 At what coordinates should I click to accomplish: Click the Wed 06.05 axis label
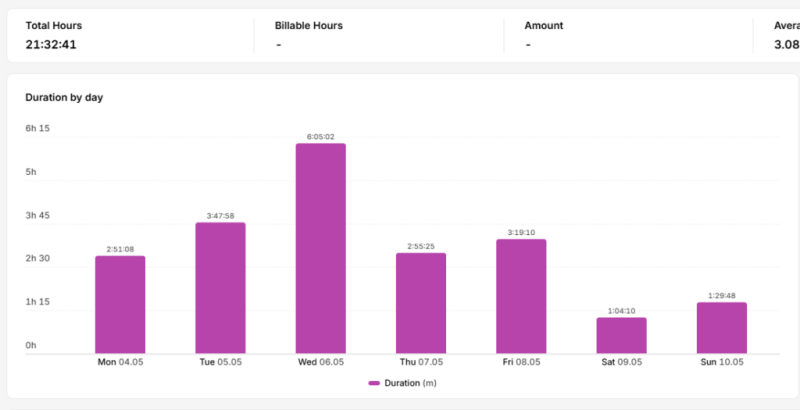pyautogui.click(x=321, y=362)
